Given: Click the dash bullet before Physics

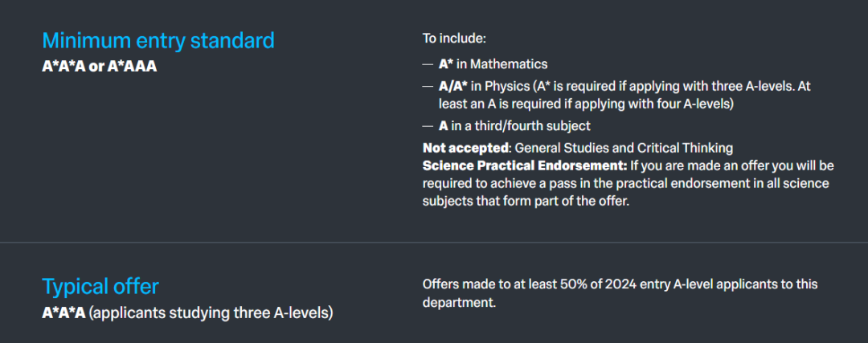Looking at the screenshot, I should [428, 87].
